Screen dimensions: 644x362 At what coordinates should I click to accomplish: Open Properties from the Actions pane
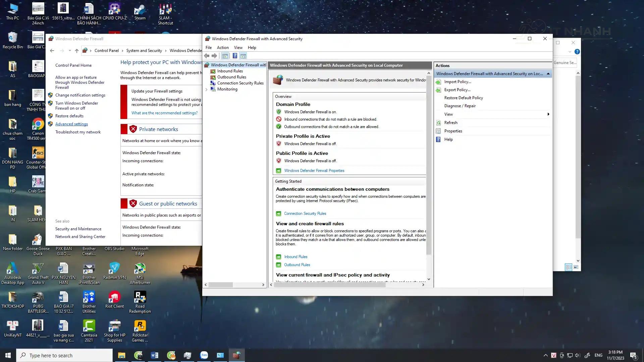pos(453,131)
